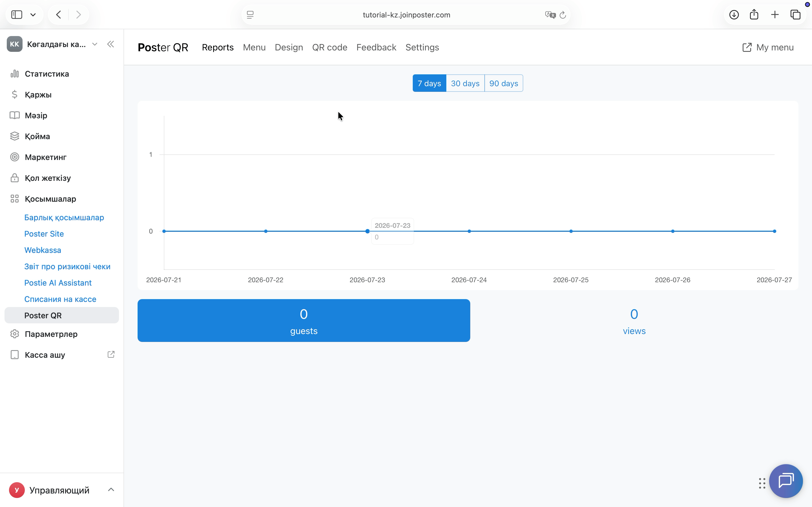The height and width of the screenshot is (507, 812).
Task: Open the My menu external link
Action: [768, 47]
